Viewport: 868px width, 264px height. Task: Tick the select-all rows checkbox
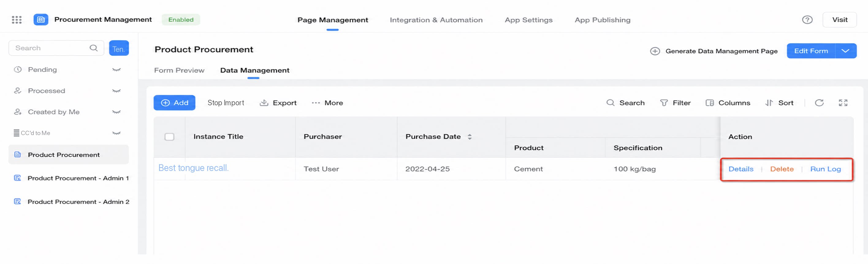[169, 137]
